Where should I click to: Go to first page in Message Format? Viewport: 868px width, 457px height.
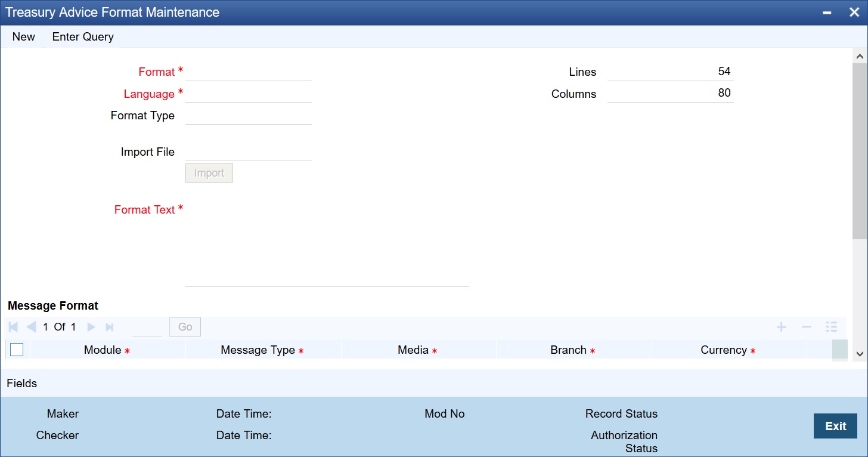click(14, 327)
